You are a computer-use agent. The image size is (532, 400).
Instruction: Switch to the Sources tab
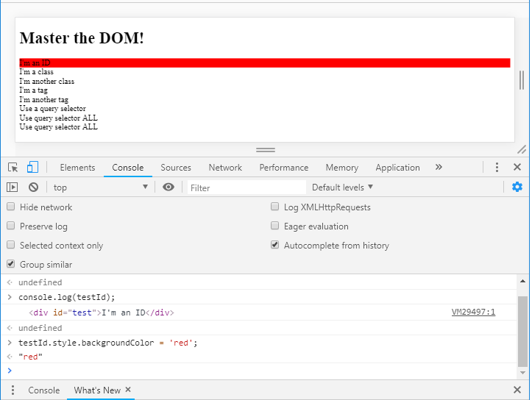coord(176,168)
